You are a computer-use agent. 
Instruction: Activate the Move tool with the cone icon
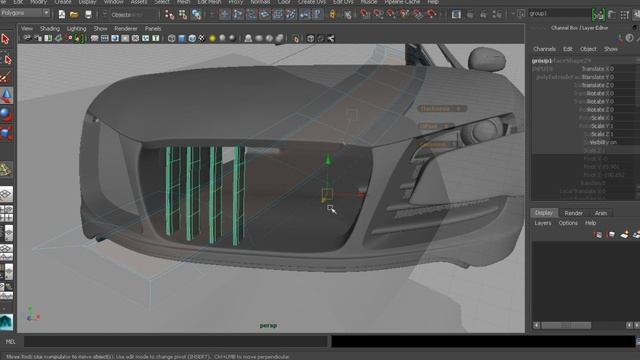tap(7, 95)
